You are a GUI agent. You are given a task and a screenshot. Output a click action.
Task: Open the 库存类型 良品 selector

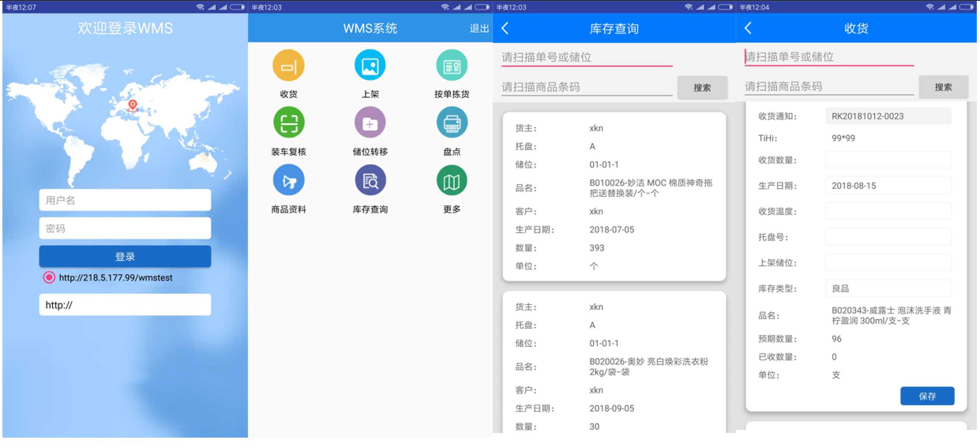pos(888,288)
